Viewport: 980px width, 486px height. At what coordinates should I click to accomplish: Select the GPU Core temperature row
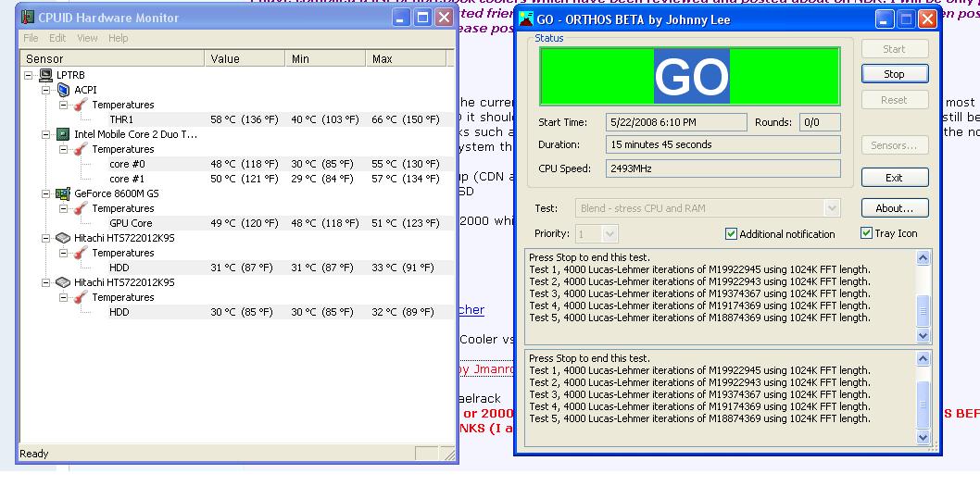237,223
